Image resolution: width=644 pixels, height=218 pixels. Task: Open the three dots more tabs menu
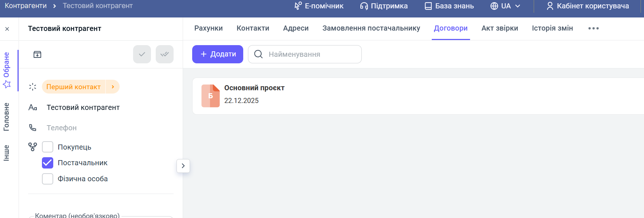(x=593, y=28)
